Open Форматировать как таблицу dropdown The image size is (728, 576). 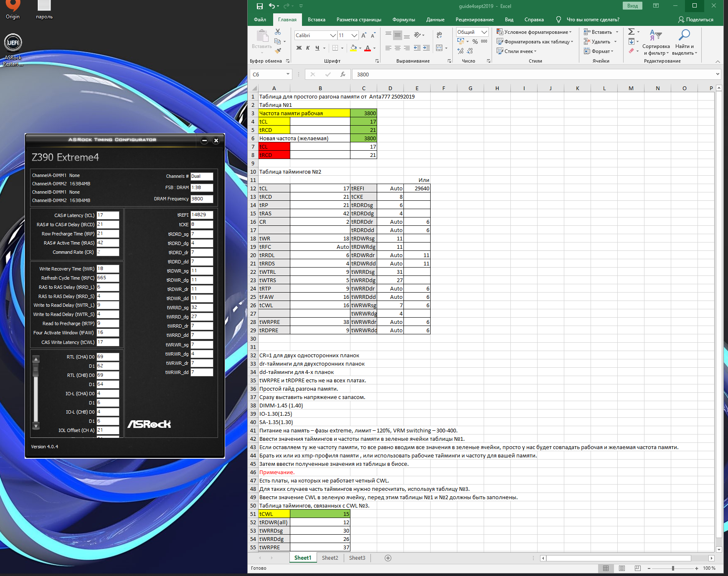pyautogui.click(x=535, y=42)
